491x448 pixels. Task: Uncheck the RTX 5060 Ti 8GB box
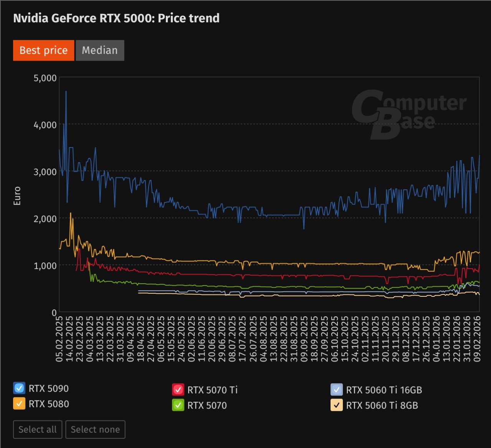tap(337, 405)
